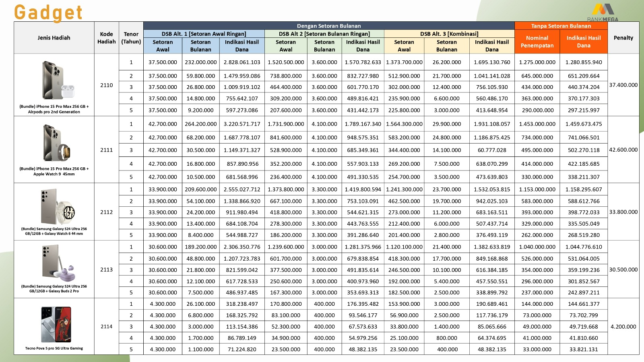Click the cell 264.200.000
The image size is (644, 362).
[200, 124]
